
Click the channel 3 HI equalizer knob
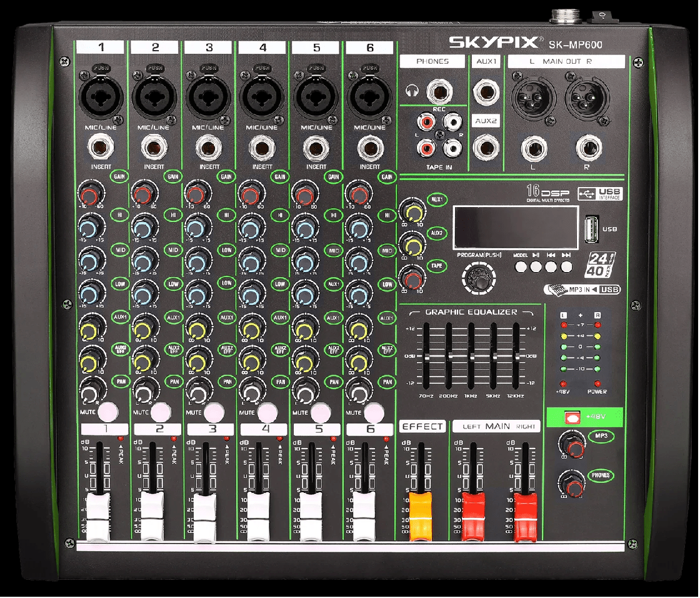click(x=196, y=226)
